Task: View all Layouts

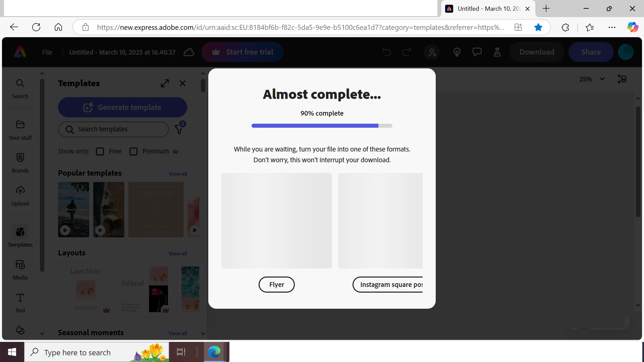Action: (178, 253)
